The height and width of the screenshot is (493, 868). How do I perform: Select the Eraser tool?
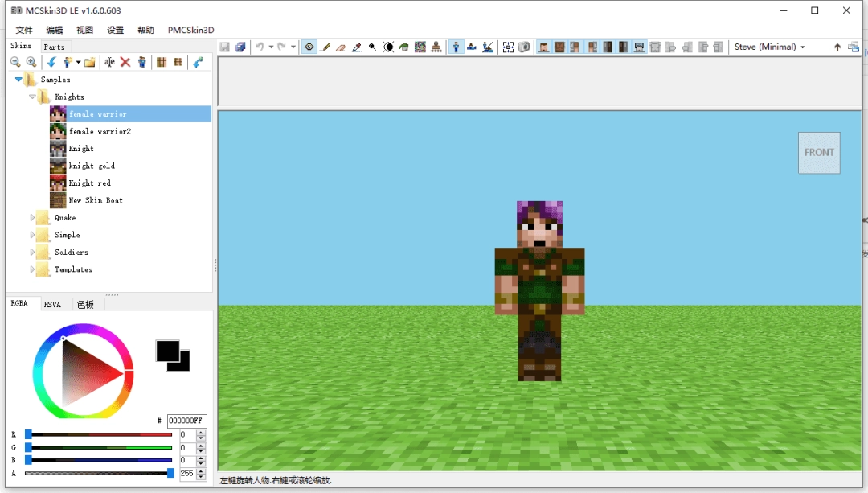(341, 47)
